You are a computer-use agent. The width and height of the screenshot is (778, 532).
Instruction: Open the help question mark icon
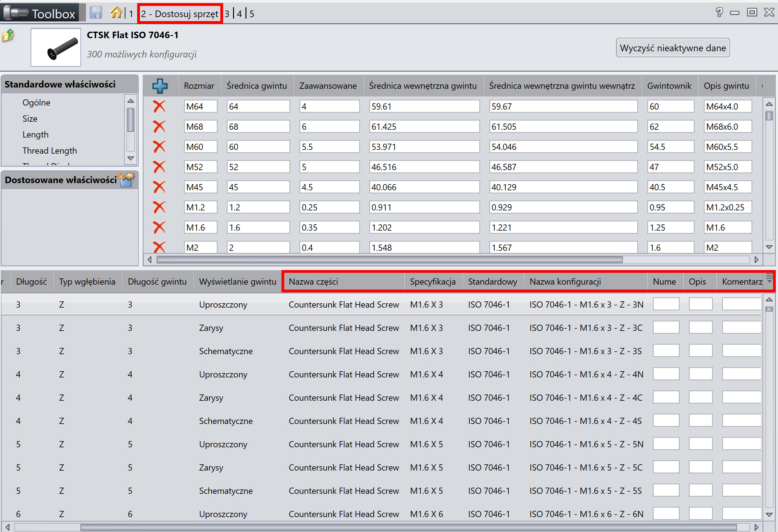click(x=719, y=13)
